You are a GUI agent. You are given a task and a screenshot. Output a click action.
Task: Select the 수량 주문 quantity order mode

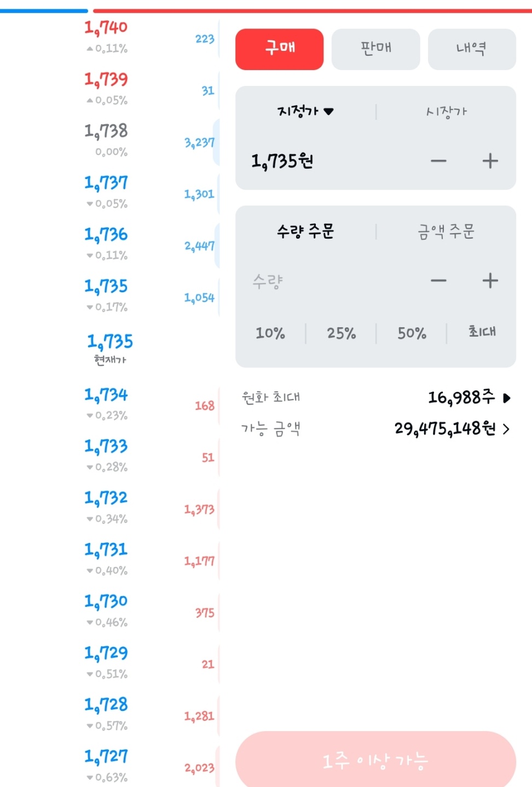(x=305, y=232)
